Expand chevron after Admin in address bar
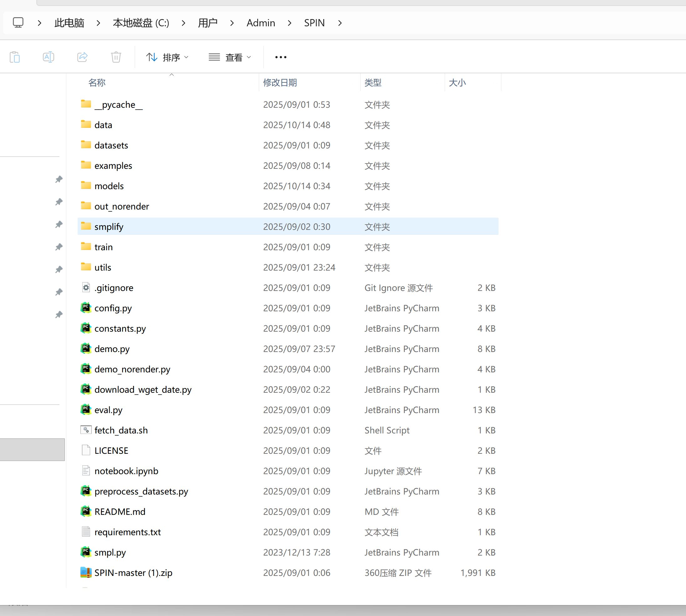 (x=289, y=23)
